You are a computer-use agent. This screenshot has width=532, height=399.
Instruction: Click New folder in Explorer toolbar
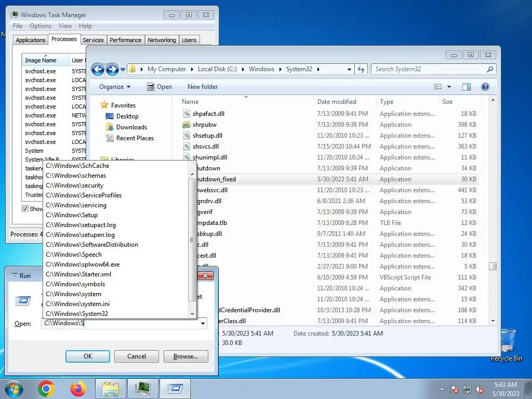tap(203, 87)
